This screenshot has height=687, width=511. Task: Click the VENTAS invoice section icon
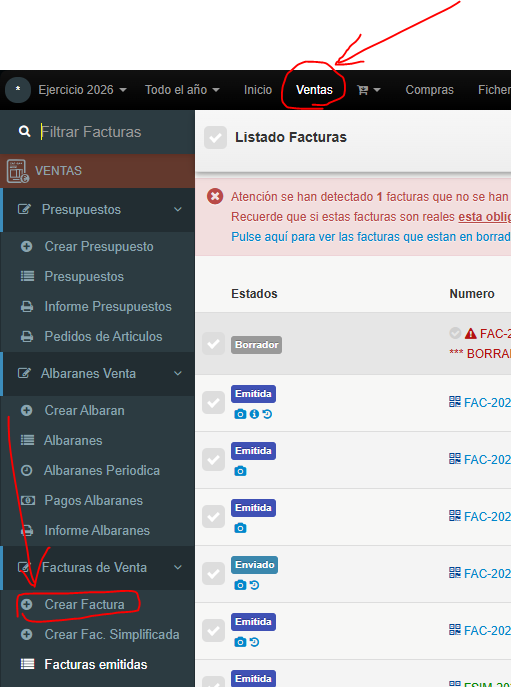[18, 171]
